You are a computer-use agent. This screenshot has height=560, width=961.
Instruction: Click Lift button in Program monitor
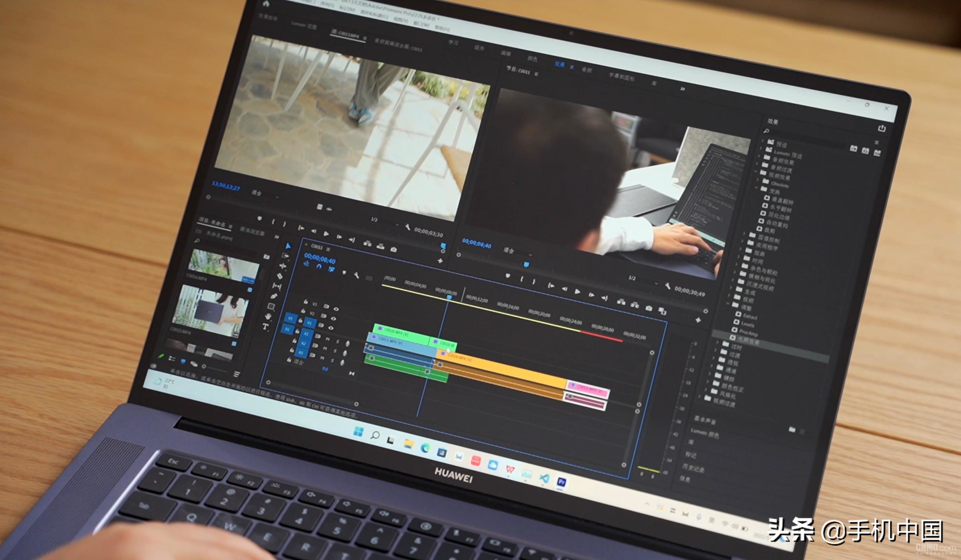pos(621,302)
